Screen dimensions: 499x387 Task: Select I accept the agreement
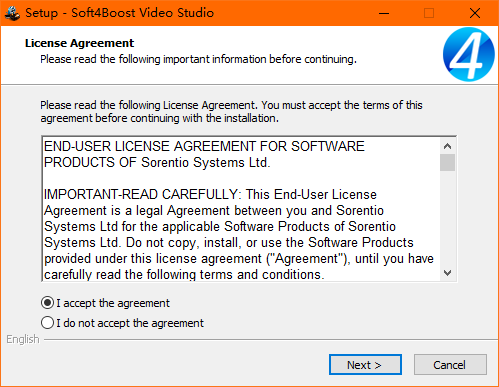pyautogui.click(x=105, y=303)
